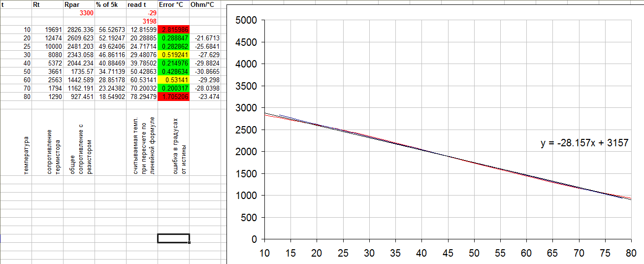The width and height of the screenshot is (644, 264).
Task: Select the Error *C header cell
Action: click(174, 4)
